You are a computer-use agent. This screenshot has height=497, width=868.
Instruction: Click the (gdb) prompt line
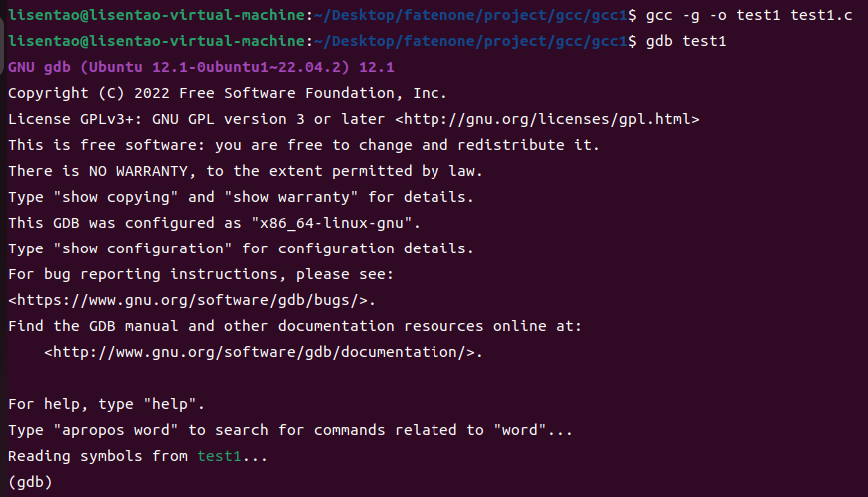pyautogui.click(x=30, y=482)
